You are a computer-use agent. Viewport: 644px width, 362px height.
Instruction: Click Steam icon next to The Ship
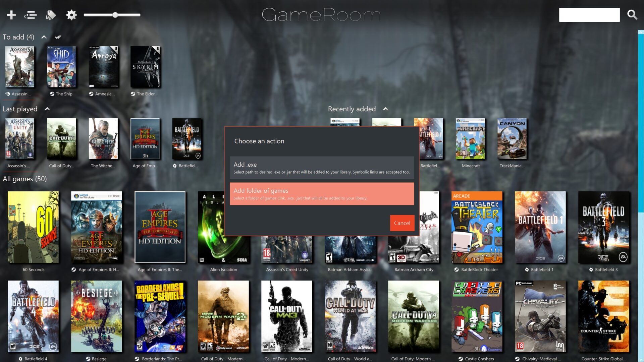52,94
